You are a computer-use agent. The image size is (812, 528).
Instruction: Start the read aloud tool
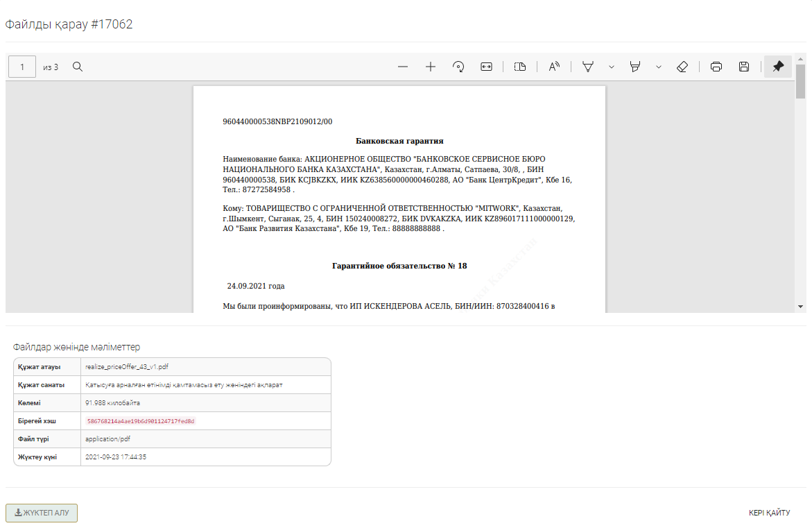tap(554, 67)
